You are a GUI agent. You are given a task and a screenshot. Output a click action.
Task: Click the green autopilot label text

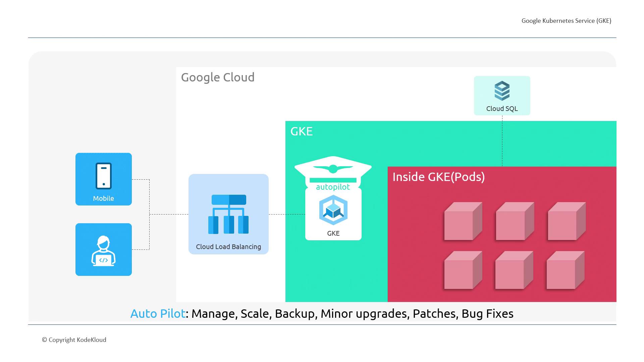(333, 187)
